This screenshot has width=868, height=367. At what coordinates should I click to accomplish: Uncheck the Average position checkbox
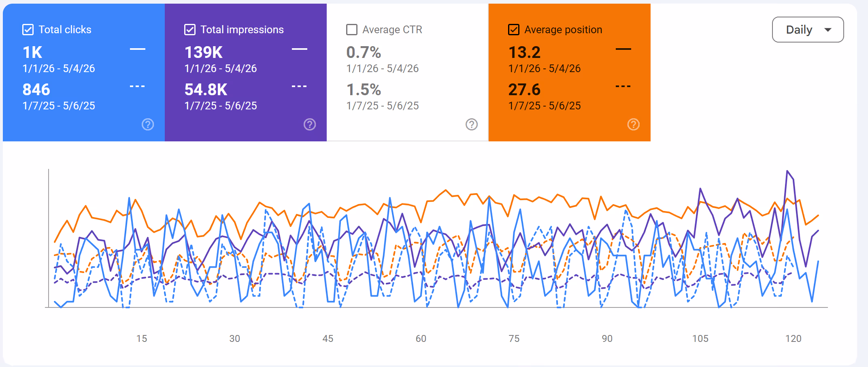tap(514, 30)
